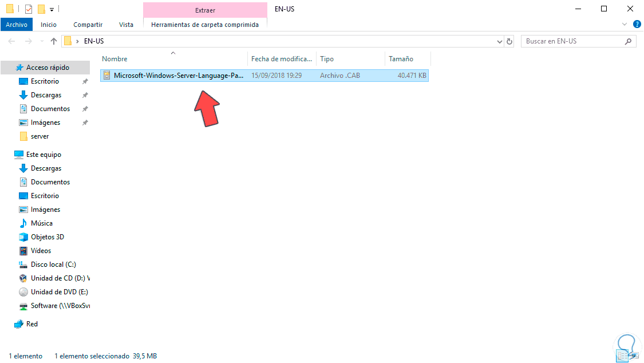The height and width of the screenshot is (363, 644).
Task: Open pinned Imágenes under Acceso rápido
Action: (x=45, y=123)
